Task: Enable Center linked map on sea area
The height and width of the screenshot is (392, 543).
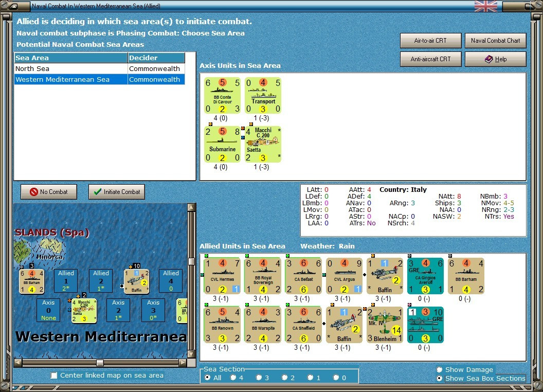Action: tap(53, 376)
